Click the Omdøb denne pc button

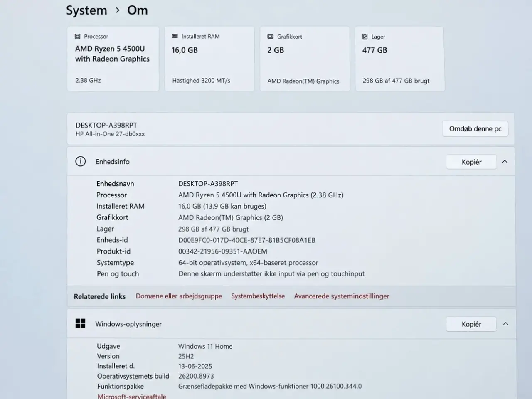(475, 129)
